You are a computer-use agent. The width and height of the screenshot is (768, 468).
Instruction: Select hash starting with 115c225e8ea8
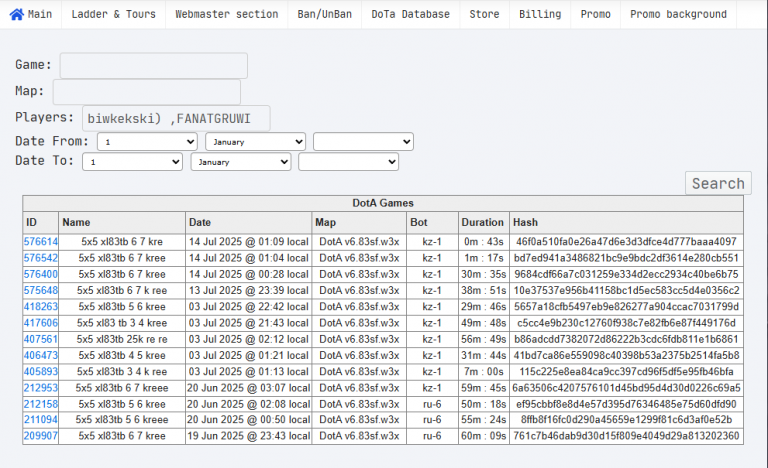[626, 371]
